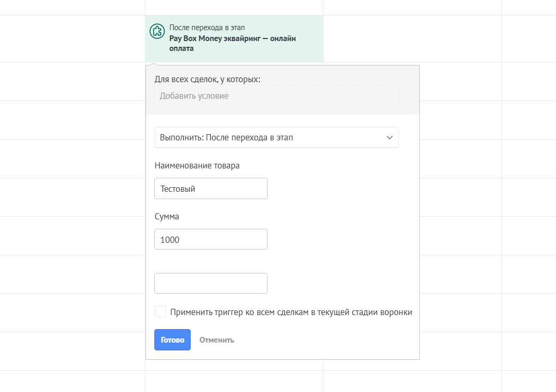Image resolution: width=556 pixels, height=392 pixels.
Task: Open the Pay Box Money эквайринг trigger card
Action: (234, 38)
